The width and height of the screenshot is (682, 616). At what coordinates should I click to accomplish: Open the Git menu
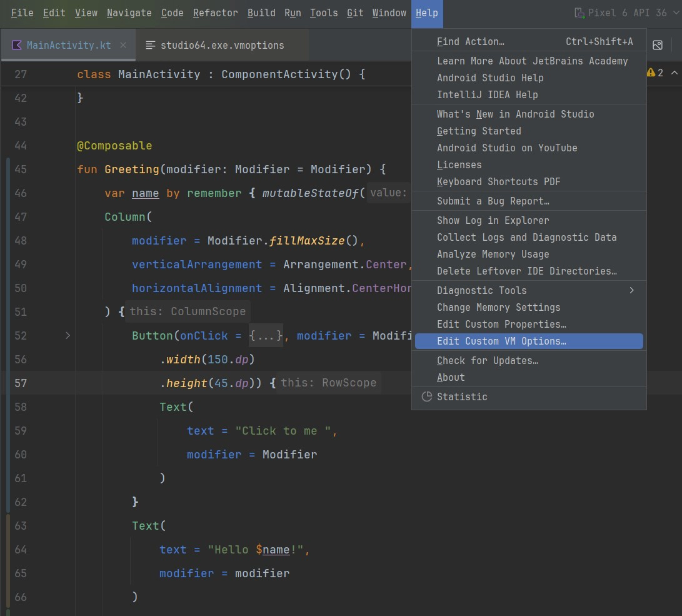355,13
